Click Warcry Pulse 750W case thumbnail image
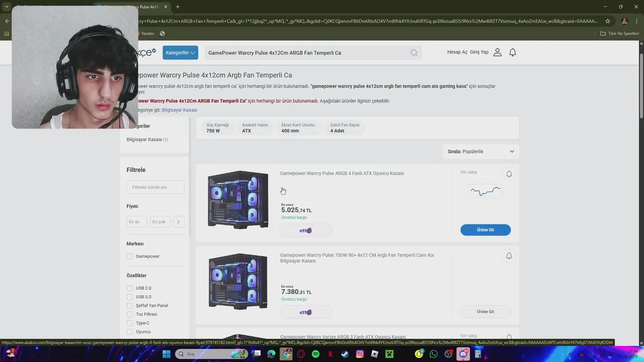 click(x=238, y=282)
